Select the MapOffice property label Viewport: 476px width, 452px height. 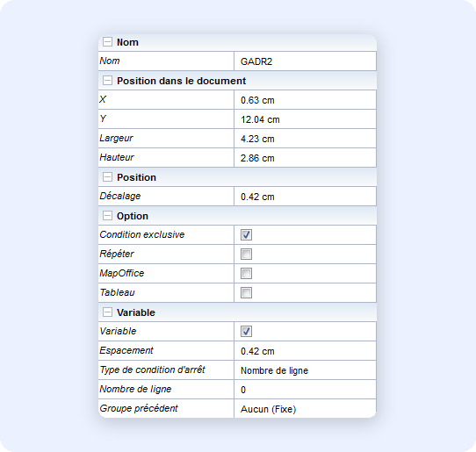pyautogui.click(x=122, y=273)
